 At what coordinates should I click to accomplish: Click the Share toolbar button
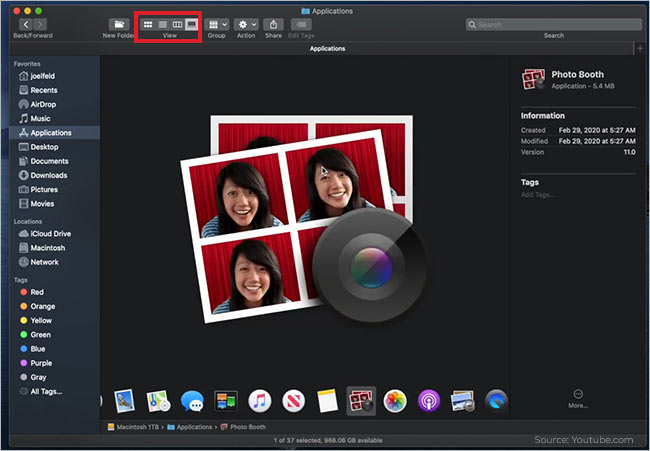pos(274,24)
